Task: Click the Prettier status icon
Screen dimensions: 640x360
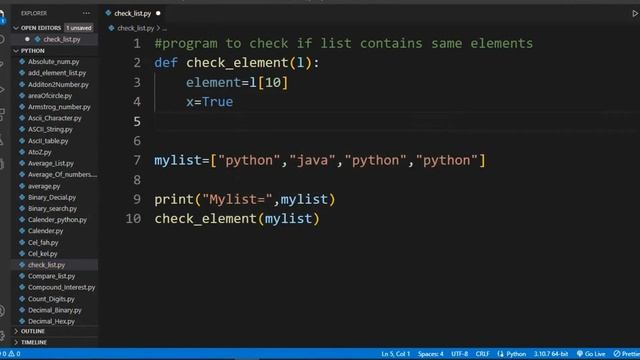Action: tap(617, 353)
